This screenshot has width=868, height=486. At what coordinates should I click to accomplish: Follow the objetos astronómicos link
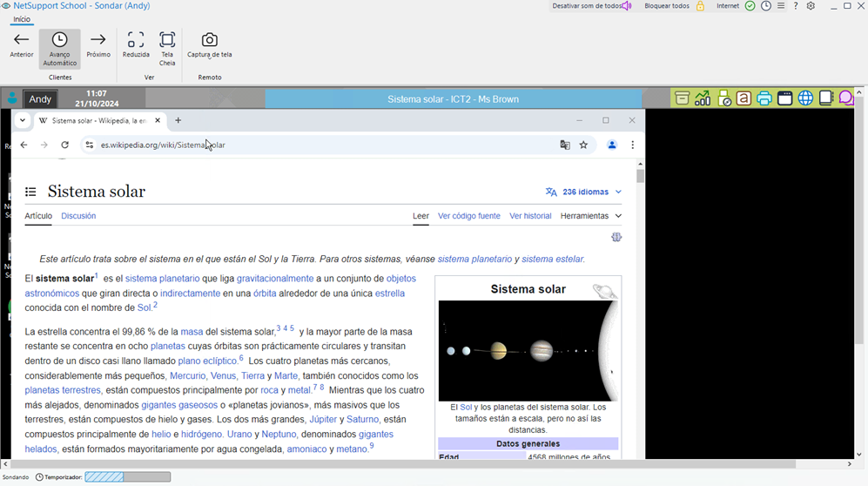tap(400, 279)
